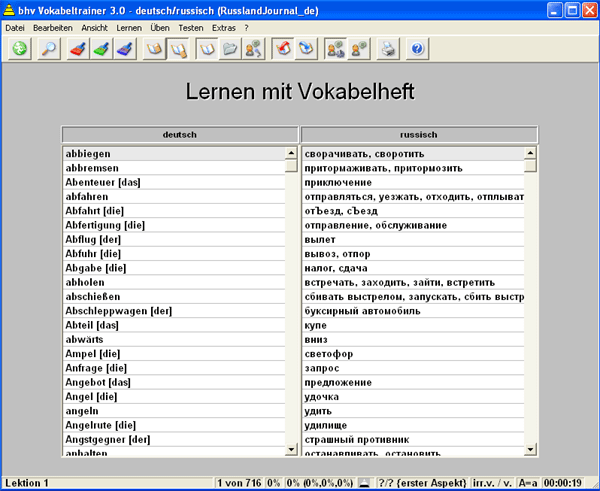Select 'Abteil [das]' row
The height and width of the screenshot is (491, 600).
(174, 325)
